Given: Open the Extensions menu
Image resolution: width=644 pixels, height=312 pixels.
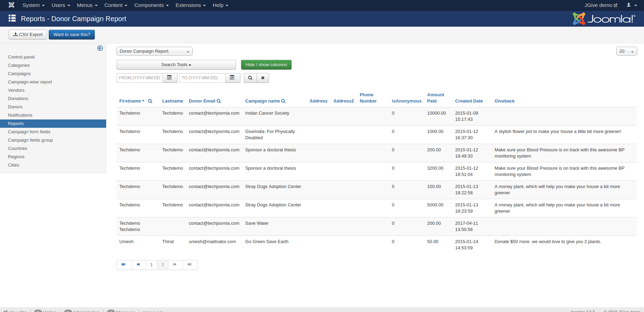Looking at the screenshot, I should tap(190, 5).
